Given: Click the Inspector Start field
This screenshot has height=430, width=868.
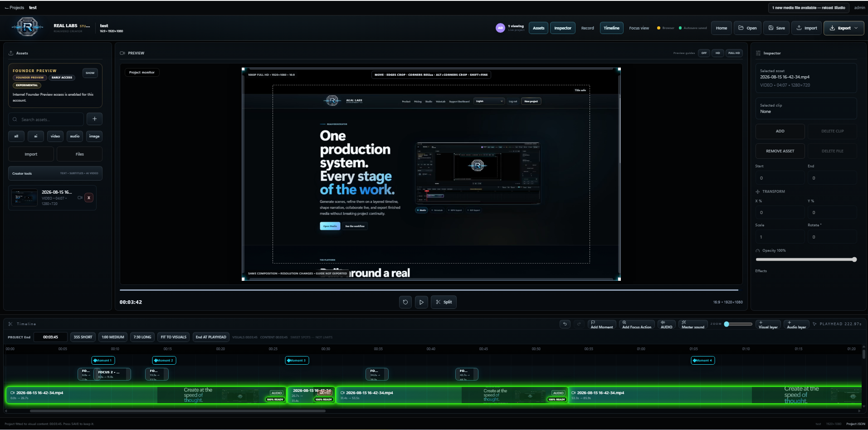Looking at the screenshot, I should click(780, 178).
